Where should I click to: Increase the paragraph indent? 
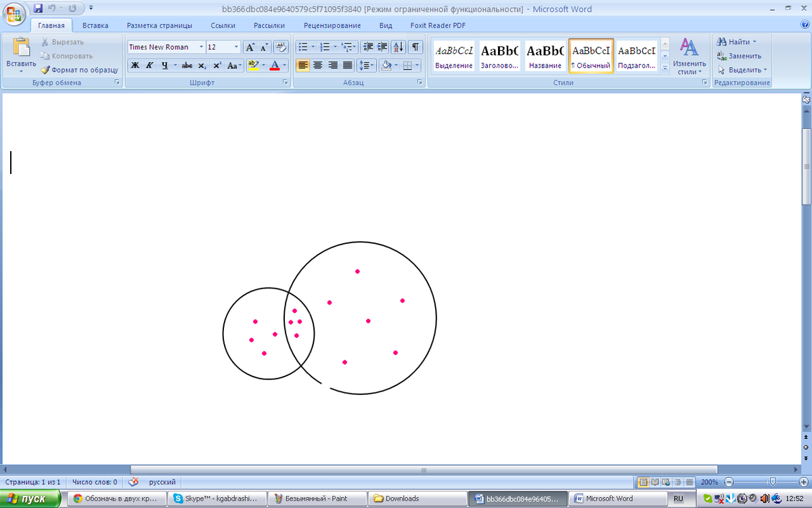click(382, 47)
